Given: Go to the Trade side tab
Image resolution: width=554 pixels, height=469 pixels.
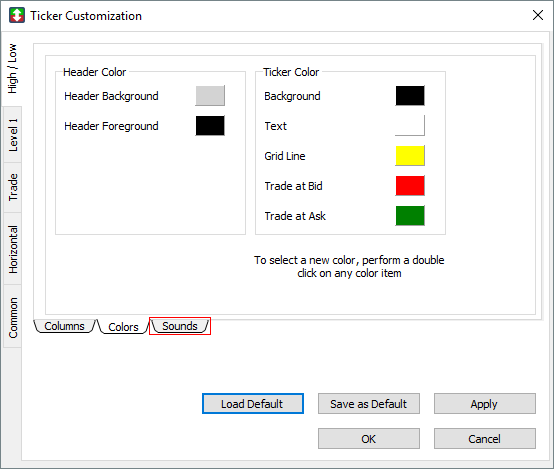Looking at the screenshot, I should [12, 187].
